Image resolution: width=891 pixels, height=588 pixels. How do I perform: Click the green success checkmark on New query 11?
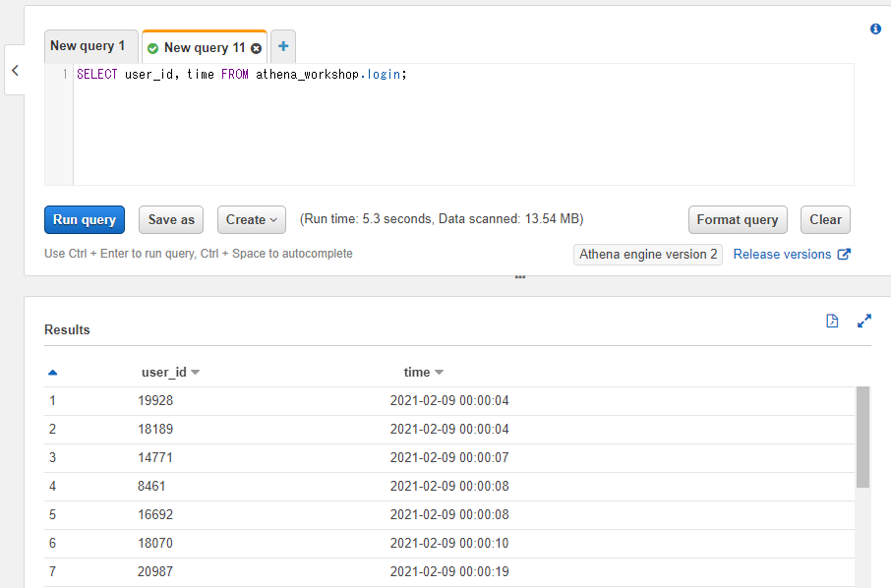[x=153, y=46]
